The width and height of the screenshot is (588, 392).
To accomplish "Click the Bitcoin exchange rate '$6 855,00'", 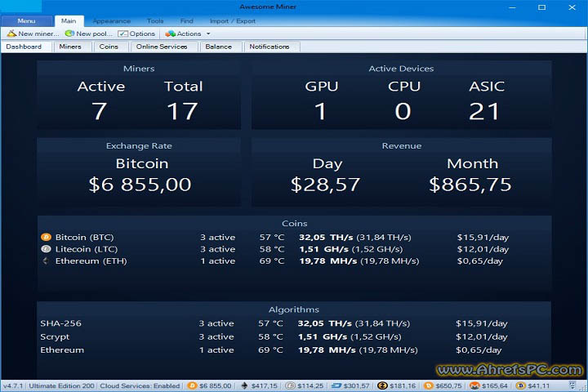I will point(140,185).
